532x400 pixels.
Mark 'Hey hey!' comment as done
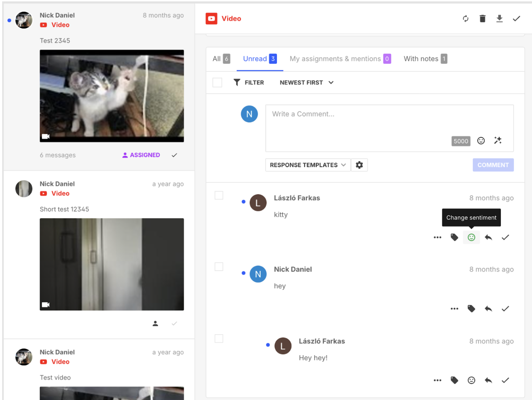[x=505, y=380]
